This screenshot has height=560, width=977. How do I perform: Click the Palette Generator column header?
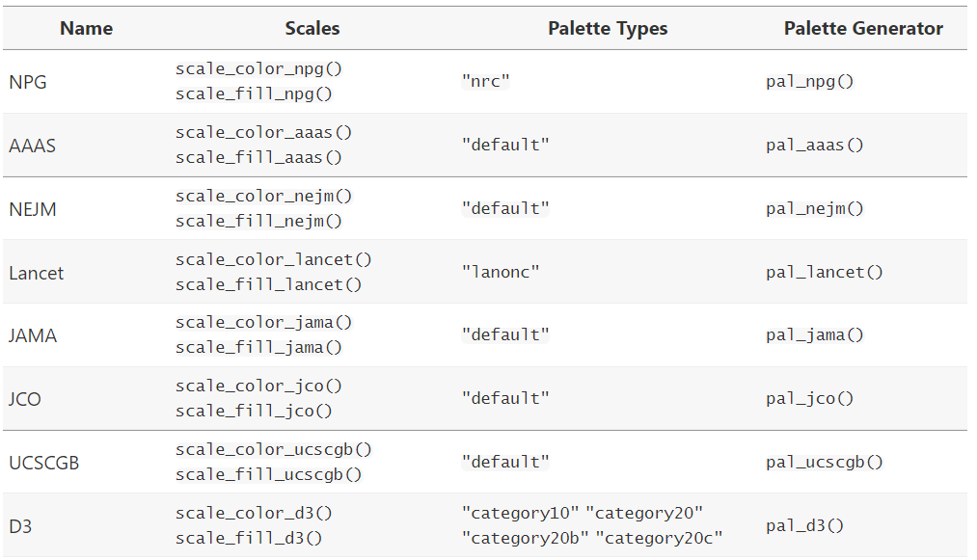coord(863,29)
